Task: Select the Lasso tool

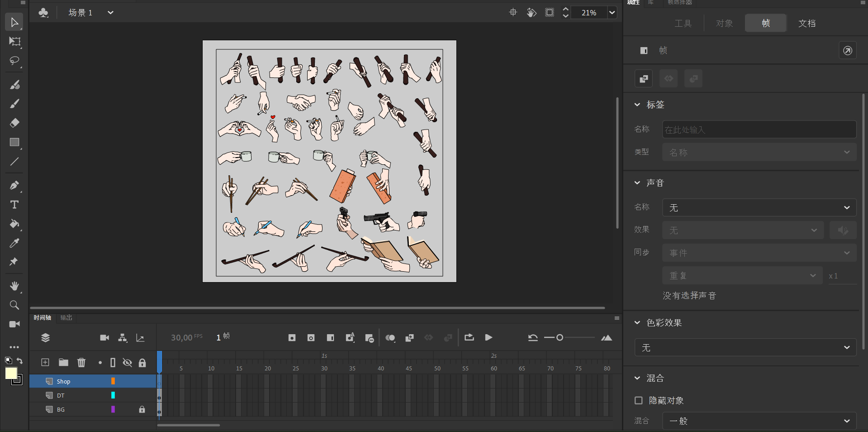Action: point(14,61)
